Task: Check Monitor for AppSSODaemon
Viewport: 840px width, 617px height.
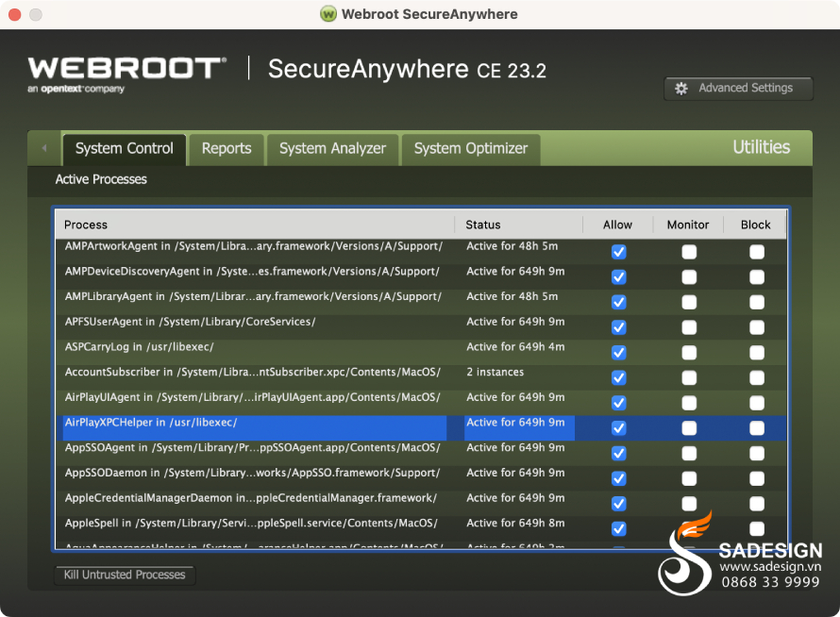Action: pos(689,478)
